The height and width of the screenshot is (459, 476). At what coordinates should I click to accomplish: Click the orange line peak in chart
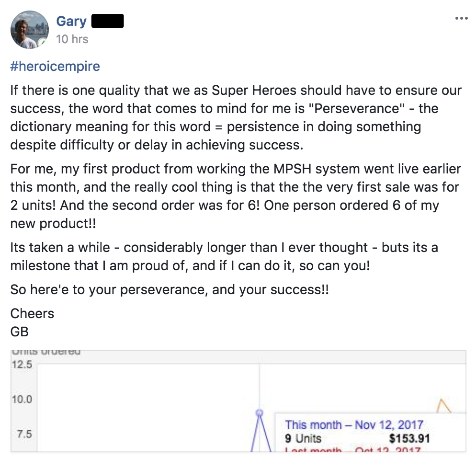(443, 402)
